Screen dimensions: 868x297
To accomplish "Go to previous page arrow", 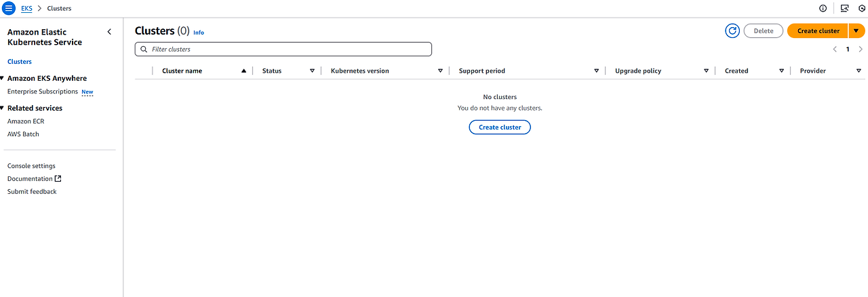I will (835, 49).
